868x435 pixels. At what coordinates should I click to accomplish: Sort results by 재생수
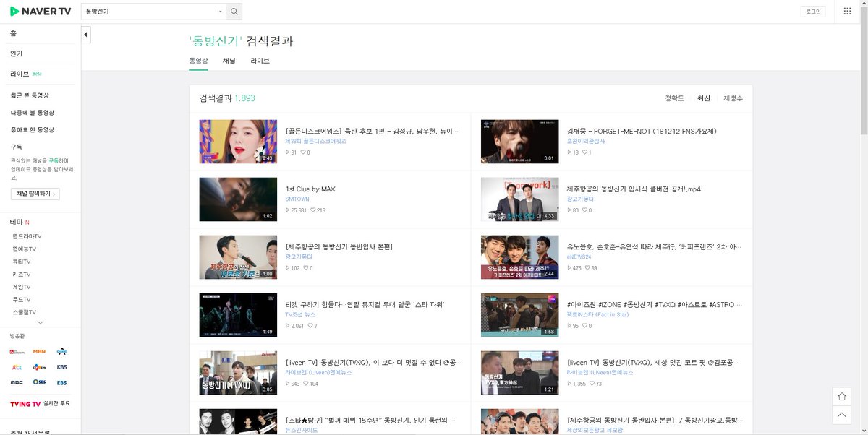point(733,98)
